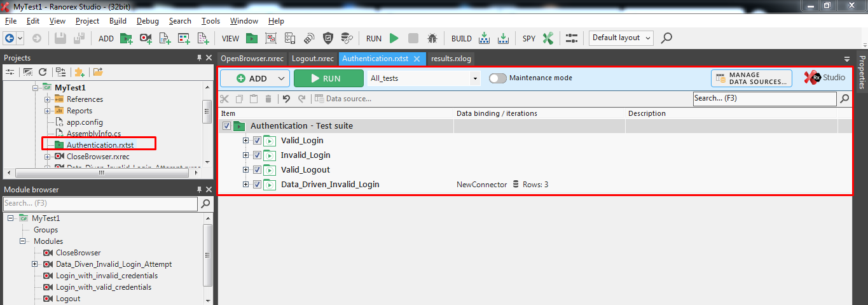Open the All_tests run configuration dropdown
868x305 pixels.
pos(475,79)
